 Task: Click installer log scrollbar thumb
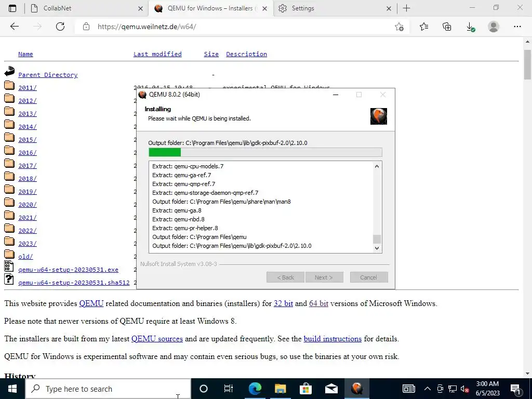click(x=377, y=239)
